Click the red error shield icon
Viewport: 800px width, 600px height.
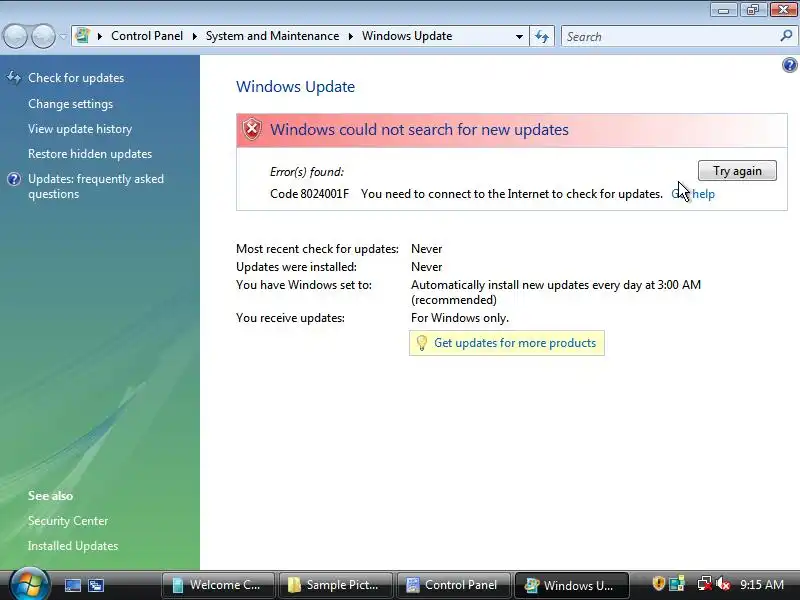click(252, 130)
